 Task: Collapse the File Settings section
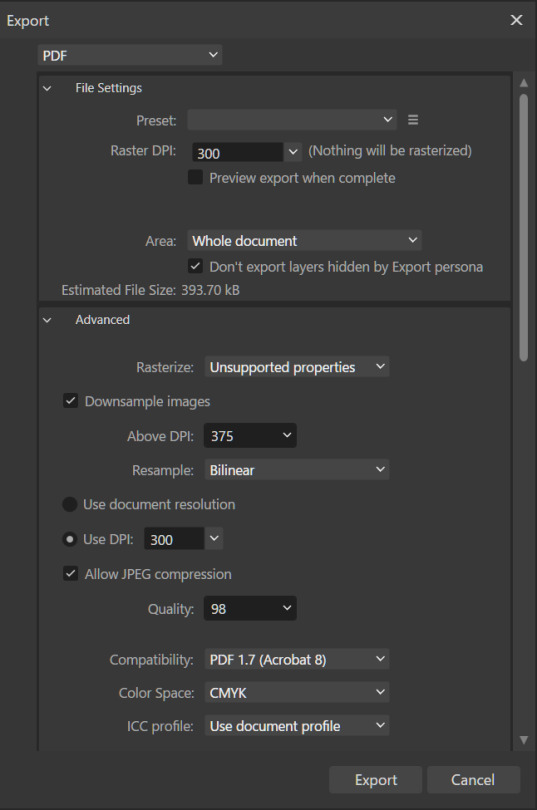(47, 88)
